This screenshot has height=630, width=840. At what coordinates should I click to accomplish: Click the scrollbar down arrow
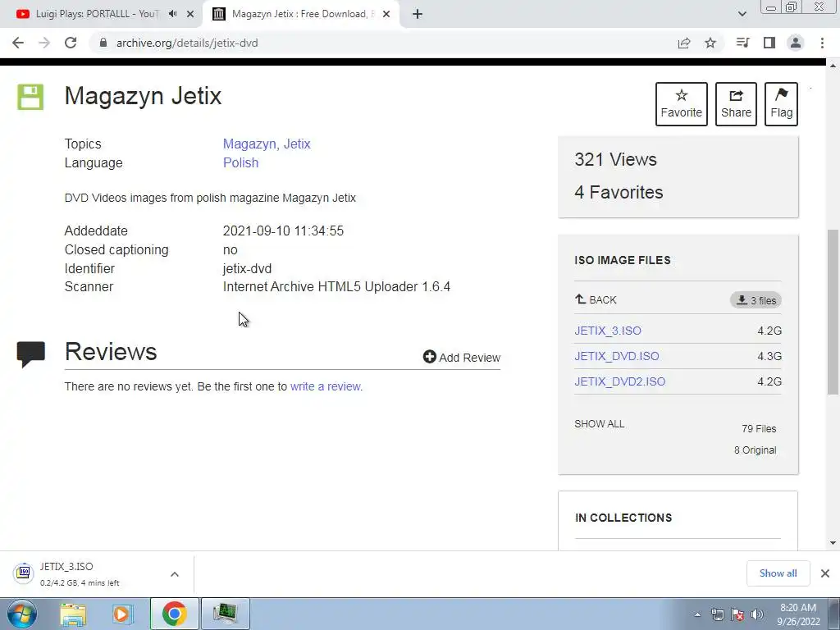click(x=833, y=543)
